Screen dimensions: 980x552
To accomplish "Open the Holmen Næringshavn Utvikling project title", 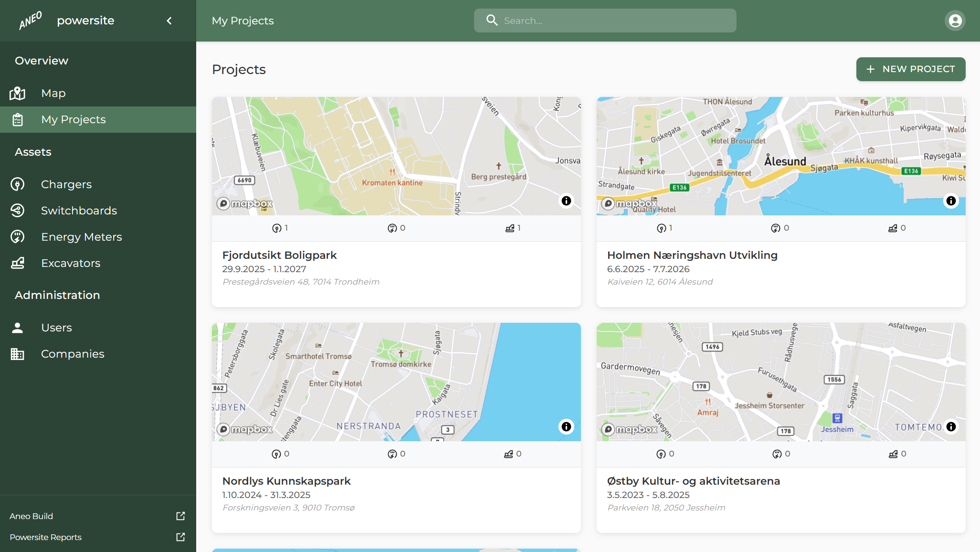I will [x=692, y=255].
